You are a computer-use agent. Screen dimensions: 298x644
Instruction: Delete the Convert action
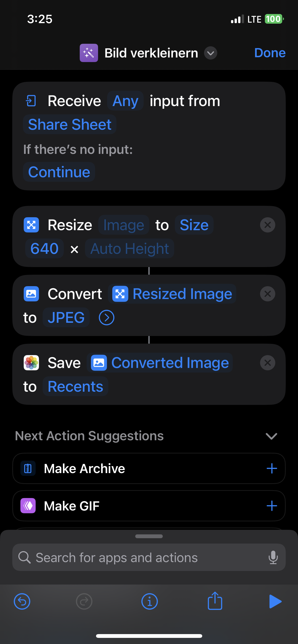267,294
